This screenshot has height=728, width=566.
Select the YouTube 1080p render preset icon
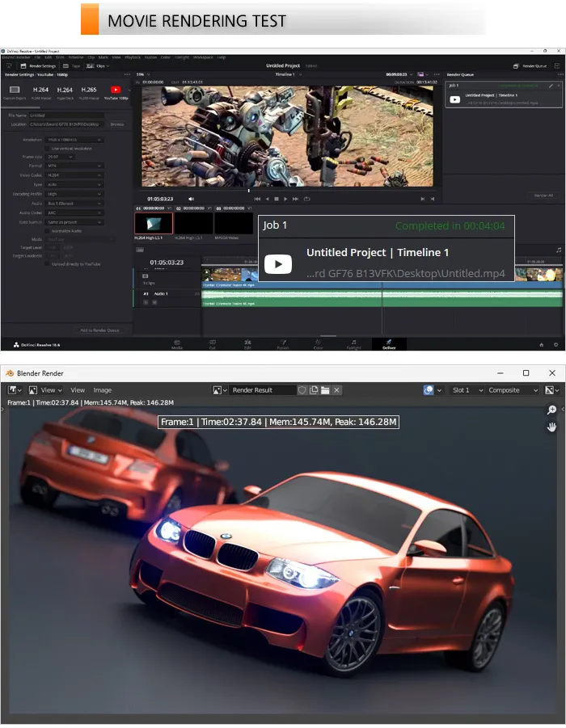point(116,90)
